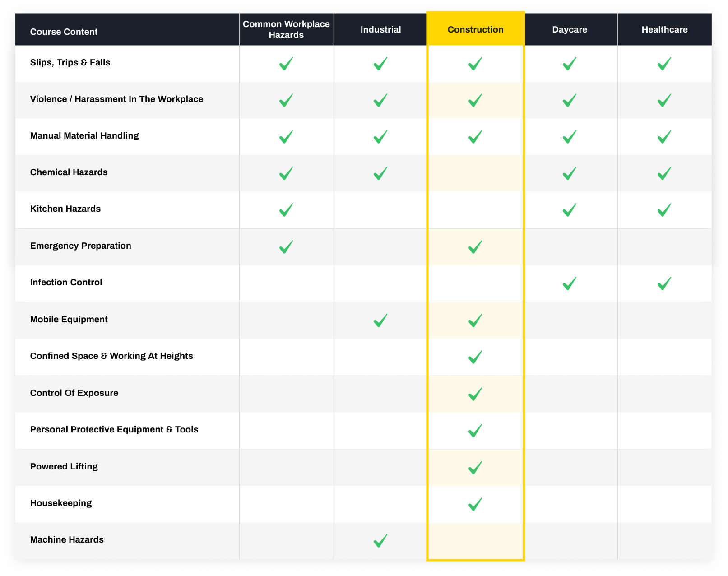Click Mobile Equipment checkmark under Industrial
Screen dimensions: 728x576
(380, 321)
